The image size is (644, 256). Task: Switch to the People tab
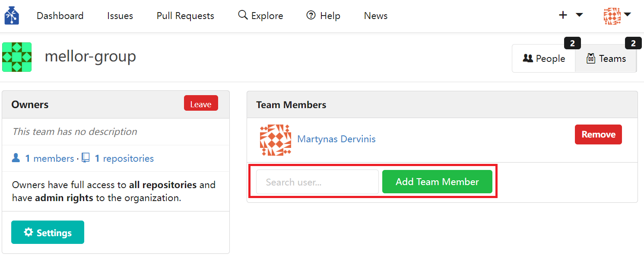pyautogui.click(x=544, y=58)
